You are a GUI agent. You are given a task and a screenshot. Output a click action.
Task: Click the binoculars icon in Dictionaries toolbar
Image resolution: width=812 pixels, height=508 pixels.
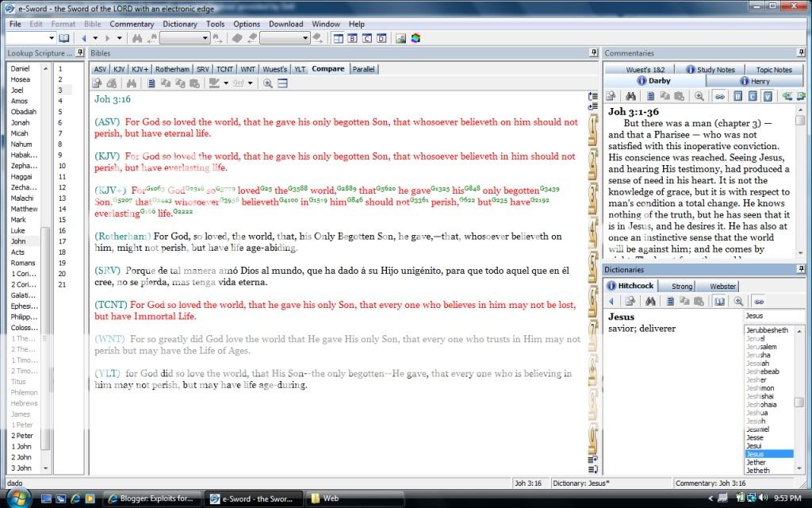point(649,302)
